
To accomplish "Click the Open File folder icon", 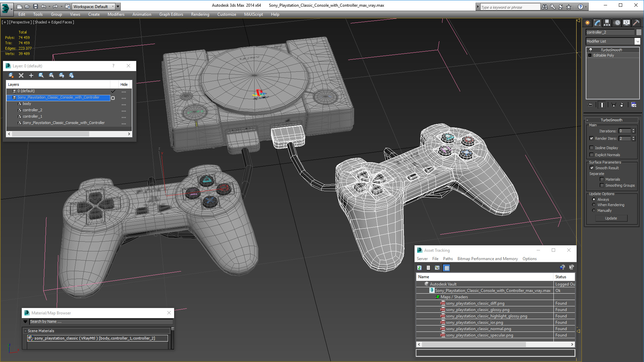I will click(x=28, y=6).
